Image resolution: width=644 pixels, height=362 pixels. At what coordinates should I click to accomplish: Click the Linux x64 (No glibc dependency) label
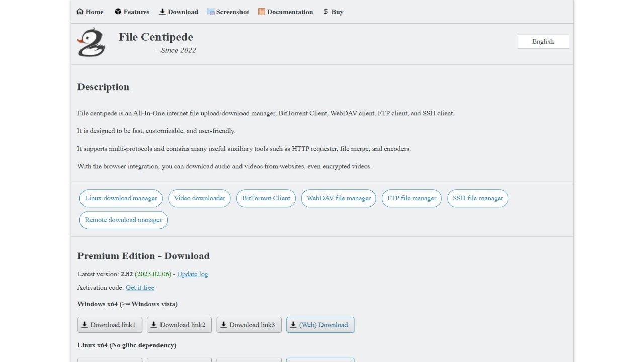click(x=127, y=345)
